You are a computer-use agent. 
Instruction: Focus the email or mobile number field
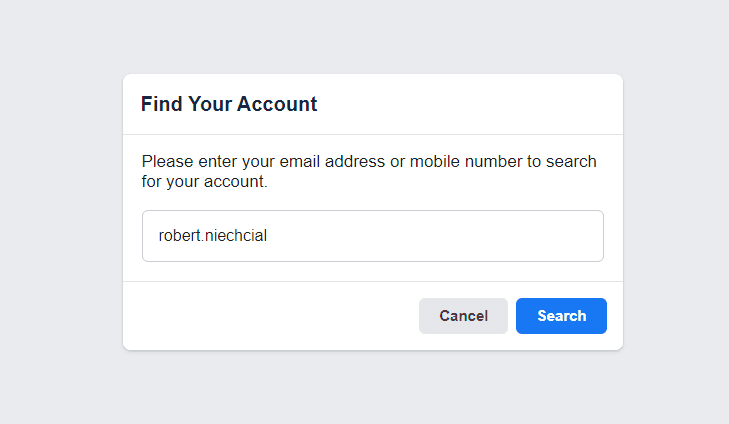click(x=372, y=236)
